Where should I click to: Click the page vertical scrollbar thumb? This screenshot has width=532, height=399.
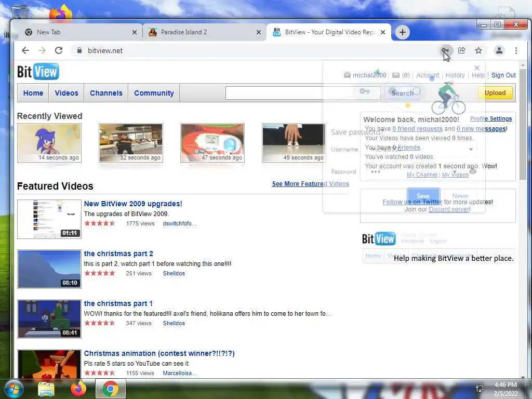click(x=523, y=124)
